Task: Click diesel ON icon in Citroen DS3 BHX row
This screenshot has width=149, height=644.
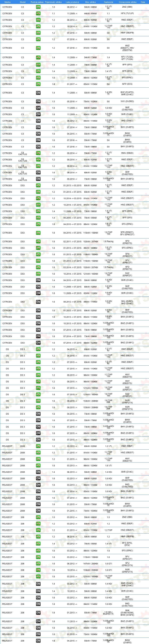Action: pyautogui.click(x=38, y=317)
